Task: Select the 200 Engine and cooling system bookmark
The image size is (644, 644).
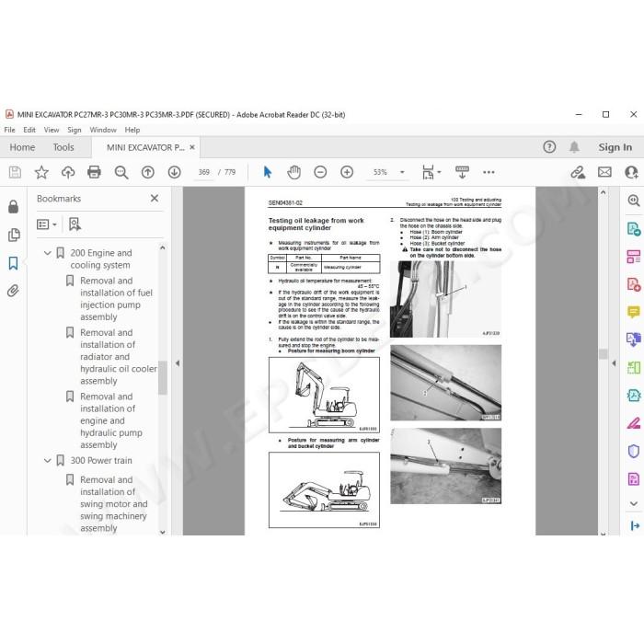Action: click(x=101, y=259)
